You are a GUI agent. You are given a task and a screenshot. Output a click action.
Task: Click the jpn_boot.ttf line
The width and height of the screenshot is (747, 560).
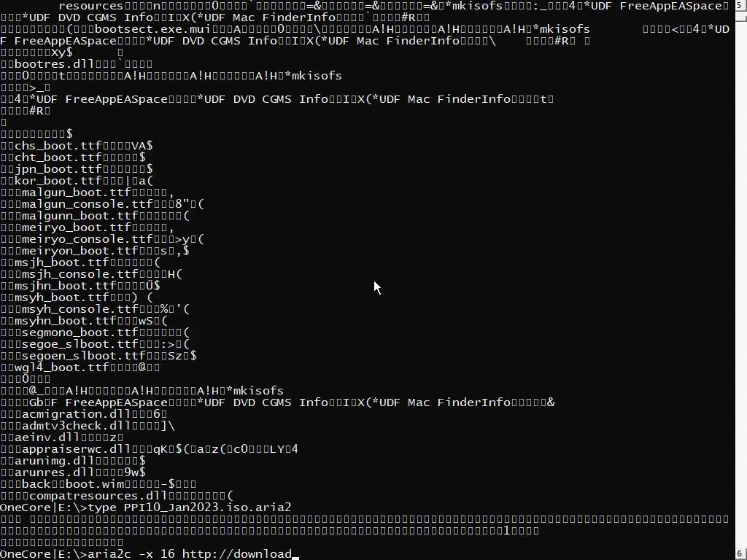pos(58,169)
